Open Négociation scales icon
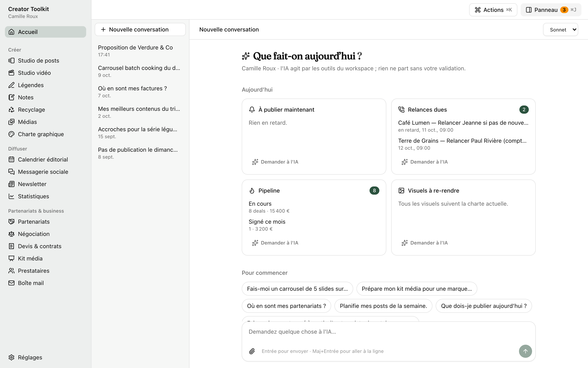The image size is (588, 368). (11, 234)
